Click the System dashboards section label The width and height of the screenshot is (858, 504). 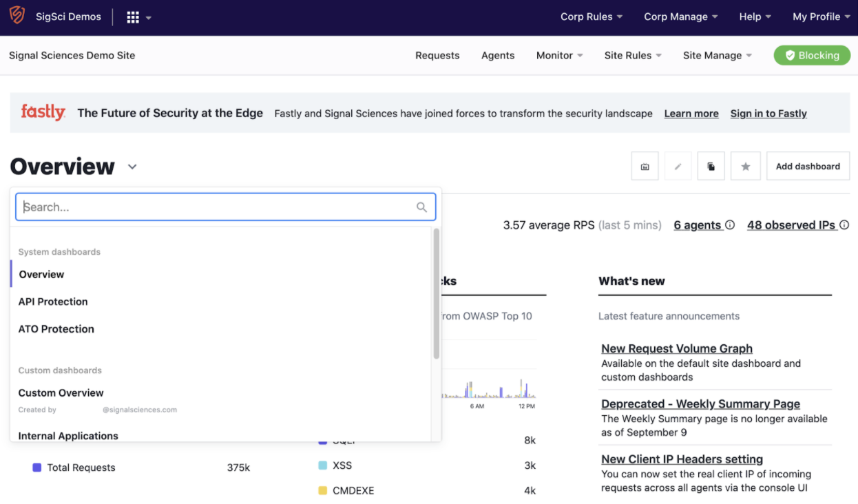(x=59, y=252)
